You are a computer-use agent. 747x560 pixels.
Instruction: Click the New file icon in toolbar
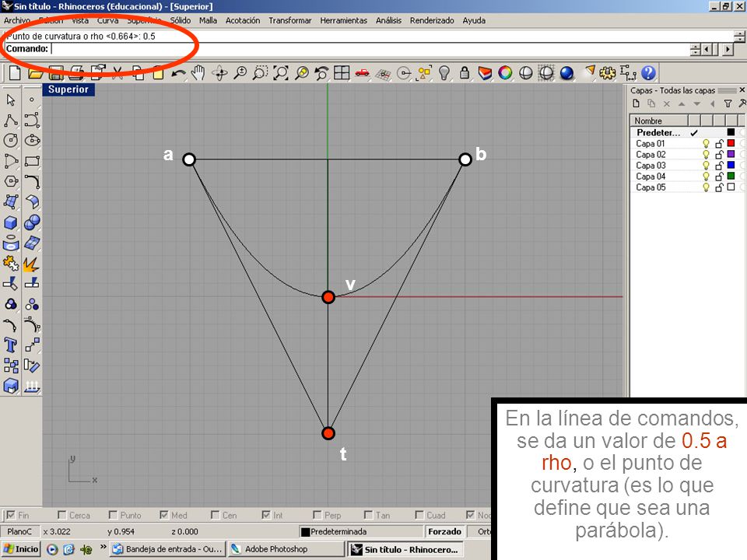[x=15, y=73]
